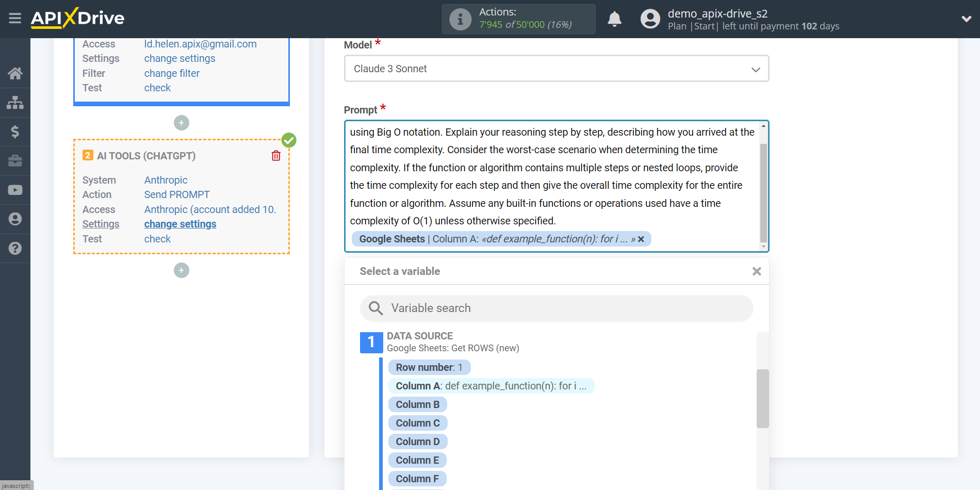
Task: Click prompt textarea scrollbar thumb
Action: (x=763, y=192)
